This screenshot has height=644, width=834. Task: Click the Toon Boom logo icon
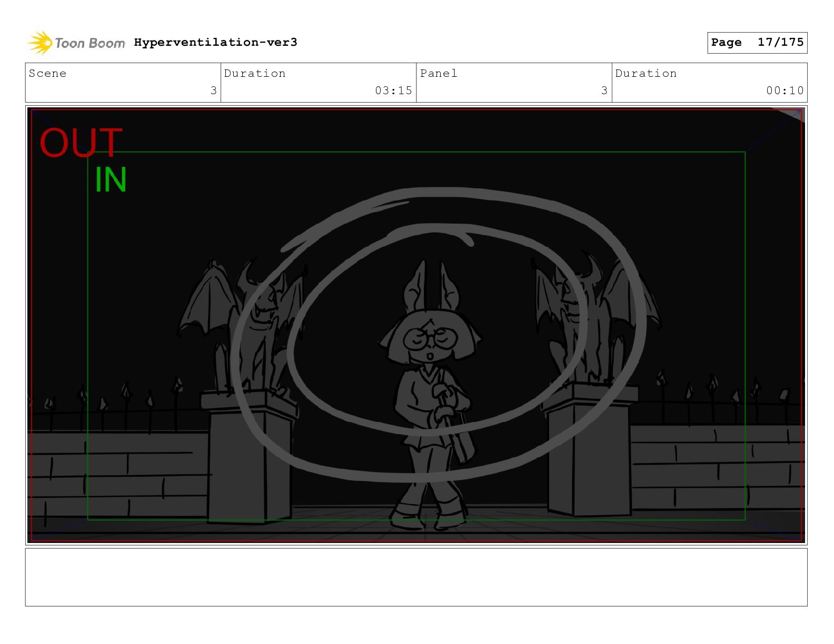tap(40, 43)
